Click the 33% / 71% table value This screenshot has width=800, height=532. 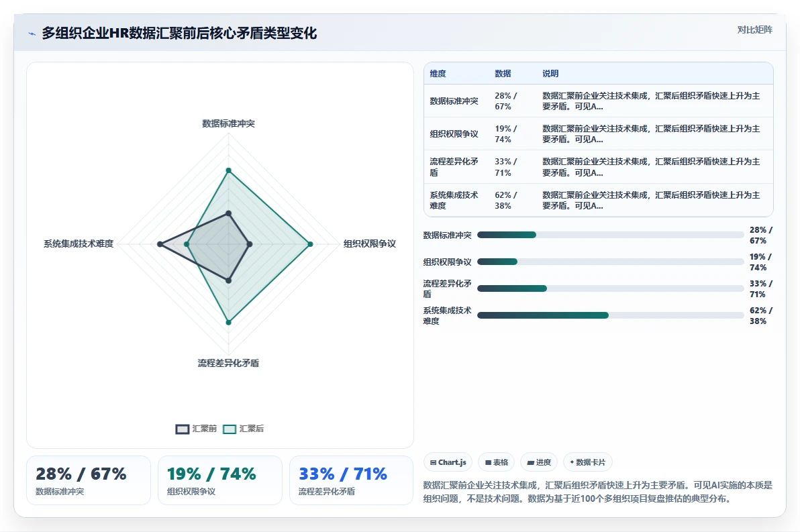(x=505, y=167)
